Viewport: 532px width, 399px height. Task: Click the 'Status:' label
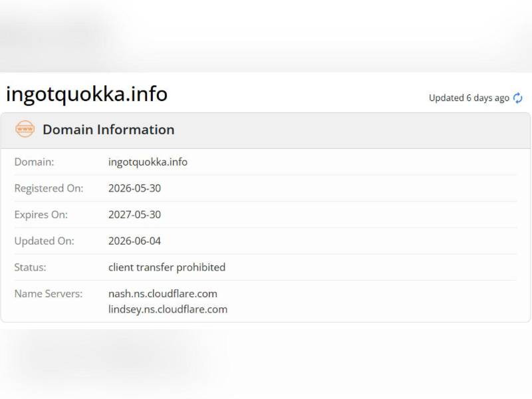pos(30,267)
